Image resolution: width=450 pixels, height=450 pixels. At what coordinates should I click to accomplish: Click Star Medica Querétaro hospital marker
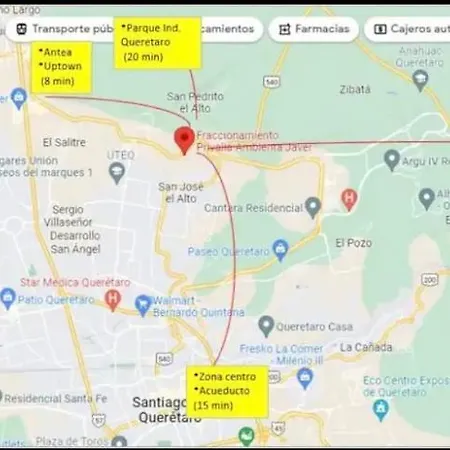point(113,300)
